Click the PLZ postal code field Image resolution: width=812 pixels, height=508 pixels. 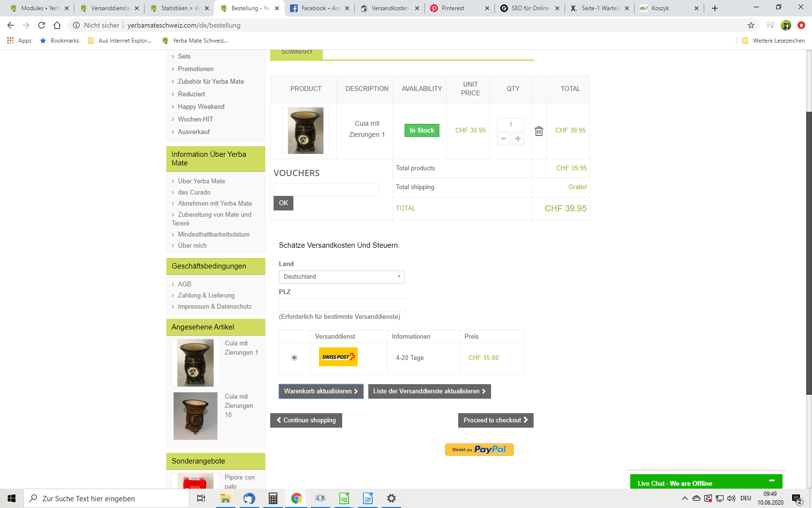tap(342, 305)
